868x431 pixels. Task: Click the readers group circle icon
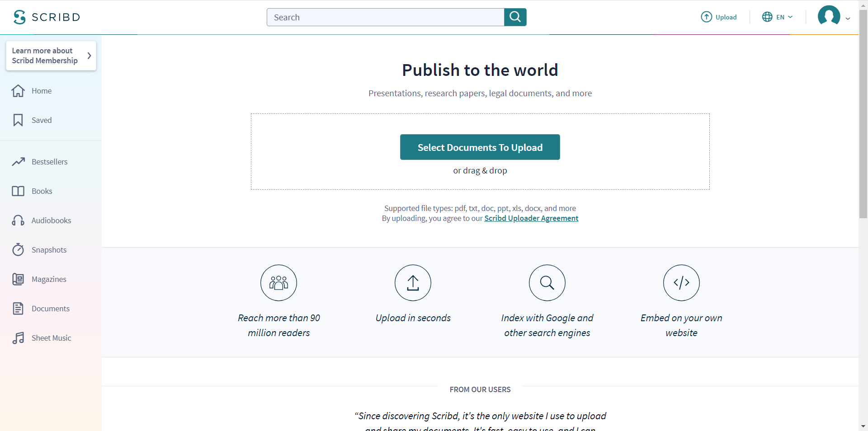tap(278, 283)
